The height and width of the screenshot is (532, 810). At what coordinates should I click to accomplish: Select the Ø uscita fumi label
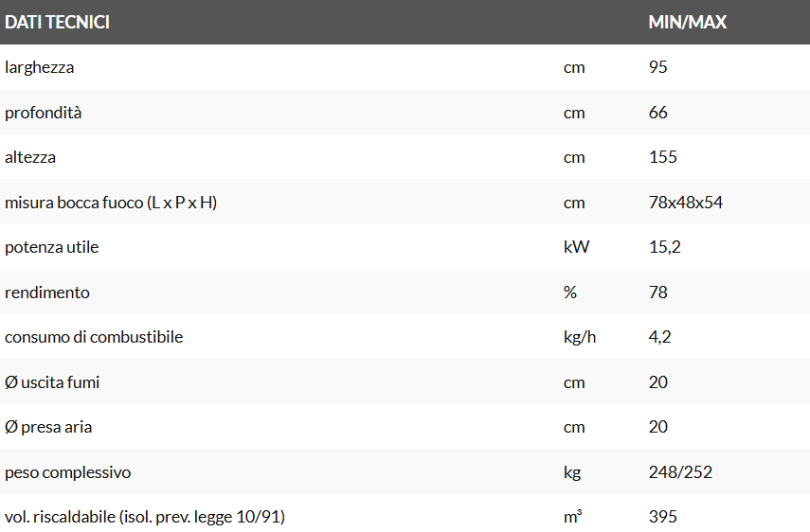(52, 382)
